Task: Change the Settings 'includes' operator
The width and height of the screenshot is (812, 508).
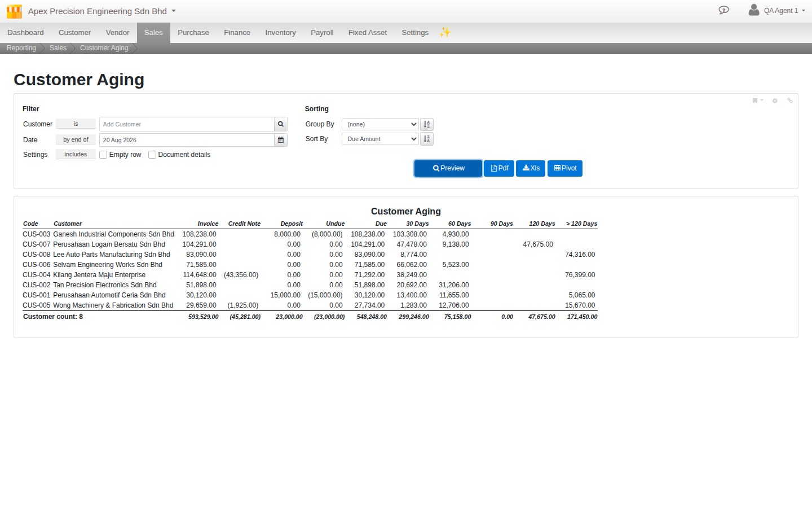Action: pos(76,154)
